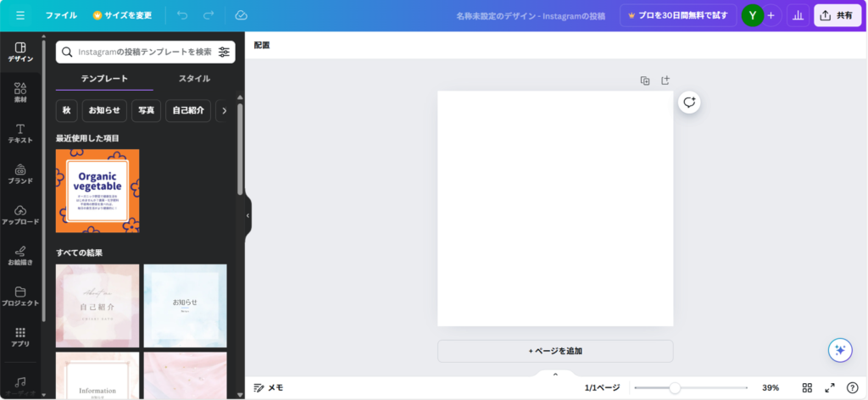Open the search filter options icon
This screenshot has width=868, height=400.
click(224, 52)
